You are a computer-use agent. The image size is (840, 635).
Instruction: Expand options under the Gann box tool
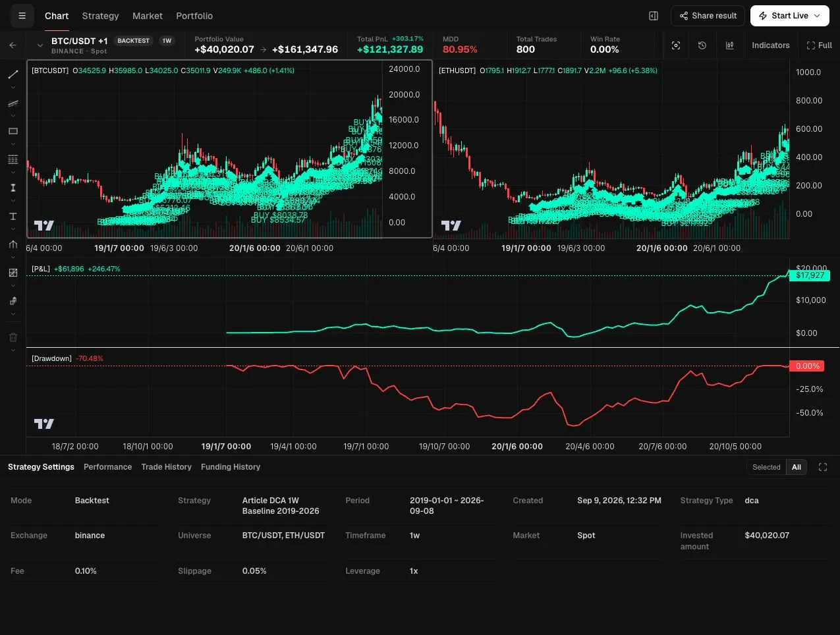point(13,286)
